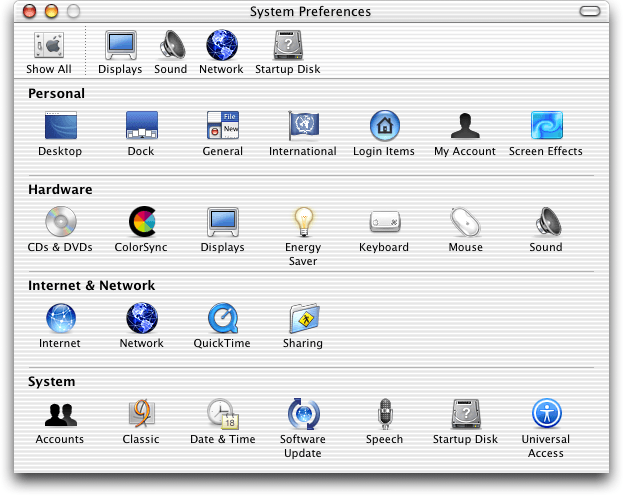Open ColorSync settings

141,222
